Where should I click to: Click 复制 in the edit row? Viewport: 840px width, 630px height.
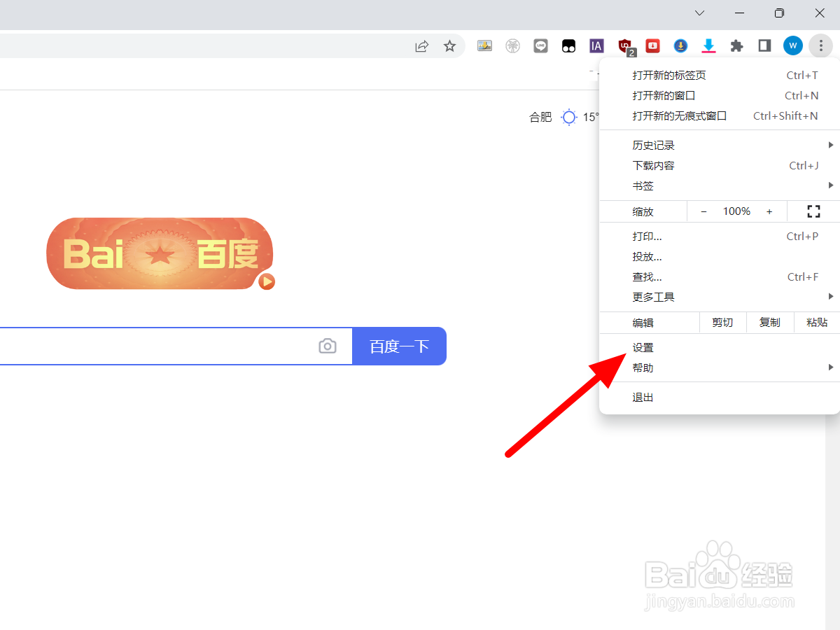coord(770,323)
